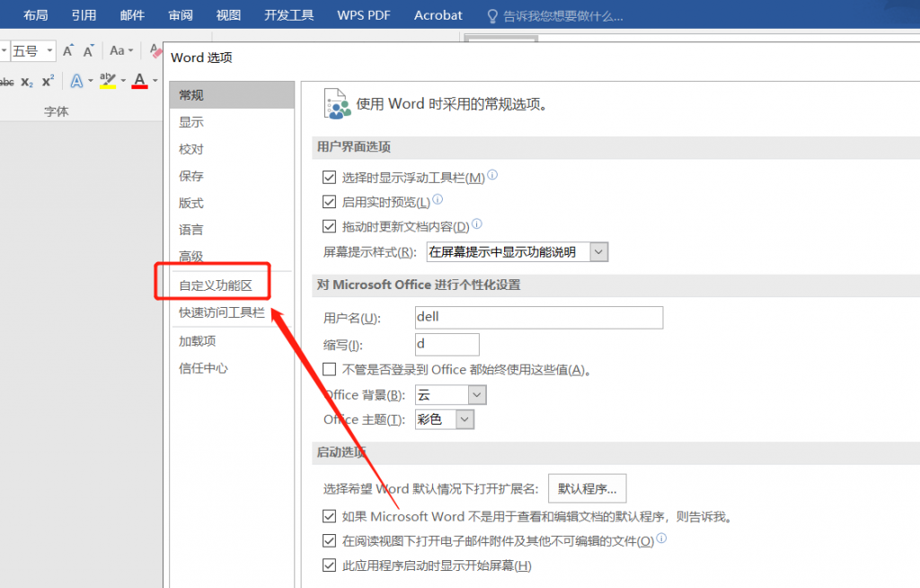Viewport: 920px width, 588px height.
Task: Switch to the Acrobat ribbon tab
Action: point(438,15)
